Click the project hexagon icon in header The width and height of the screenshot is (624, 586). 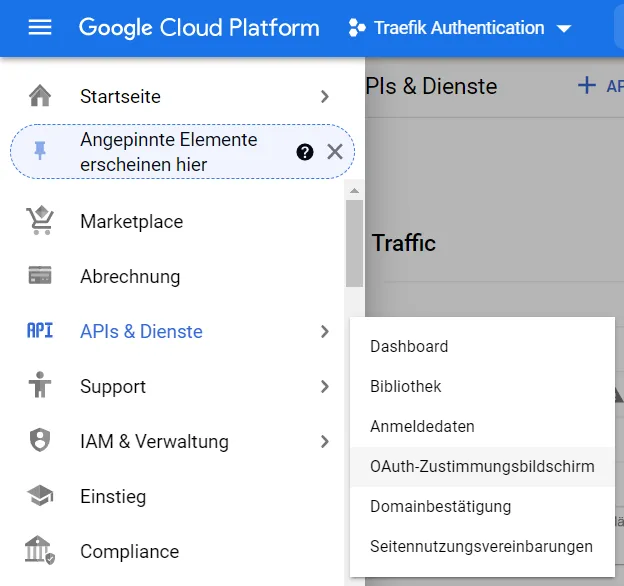(357, 28)
